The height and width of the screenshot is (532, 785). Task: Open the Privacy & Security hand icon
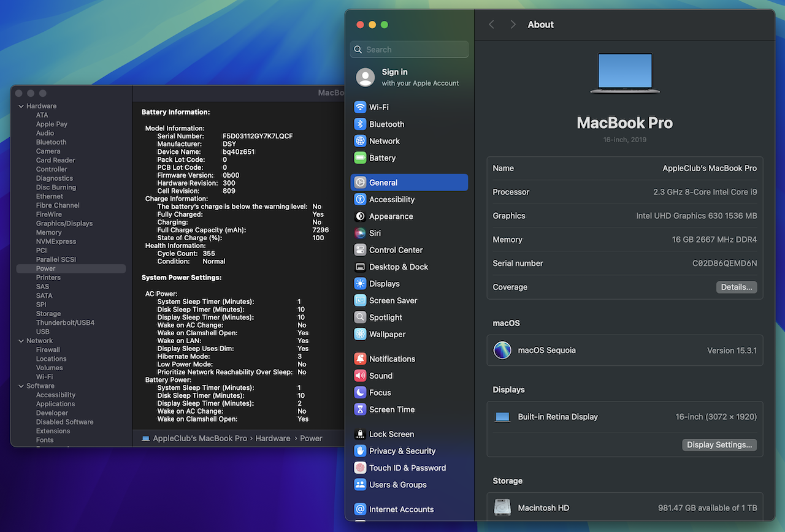tap(360, 450)
